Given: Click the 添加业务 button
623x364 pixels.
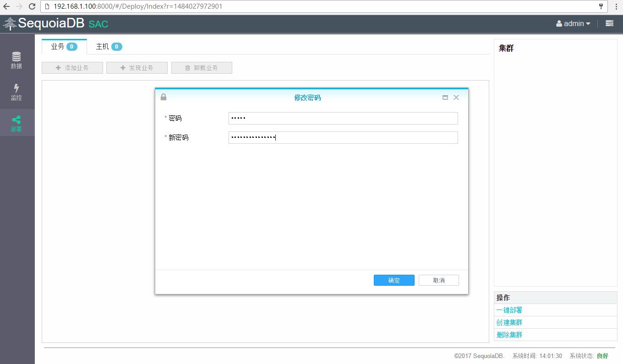Looking at the screenshot, I should point(72,68).
